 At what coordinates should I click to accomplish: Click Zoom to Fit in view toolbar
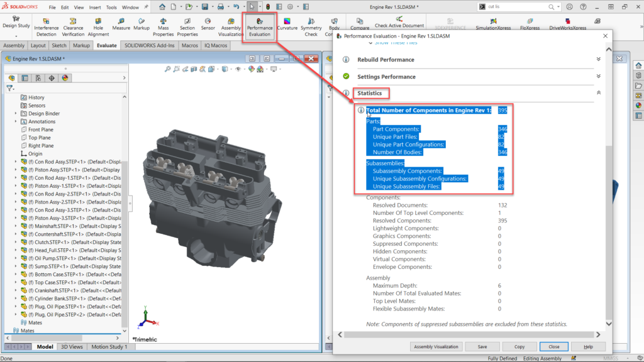tap(167, 69)
